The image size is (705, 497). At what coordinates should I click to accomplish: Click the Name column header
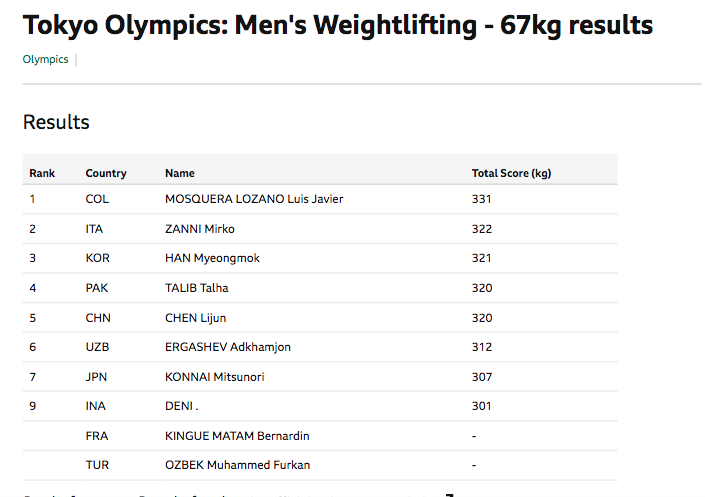[180, 173]
